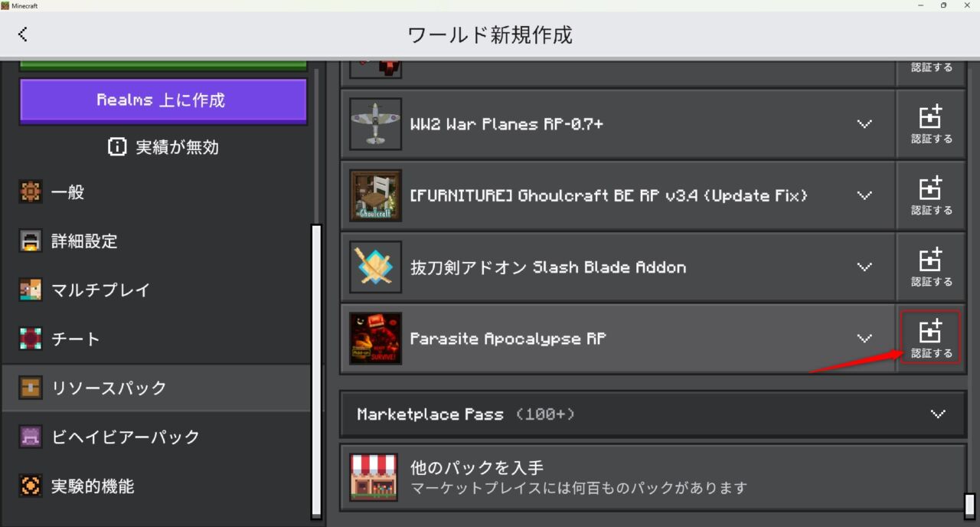Click the multiplayer faces icon
Viewport: 980px width, 527px height.
pyautogui.click(x=31, y=290)
